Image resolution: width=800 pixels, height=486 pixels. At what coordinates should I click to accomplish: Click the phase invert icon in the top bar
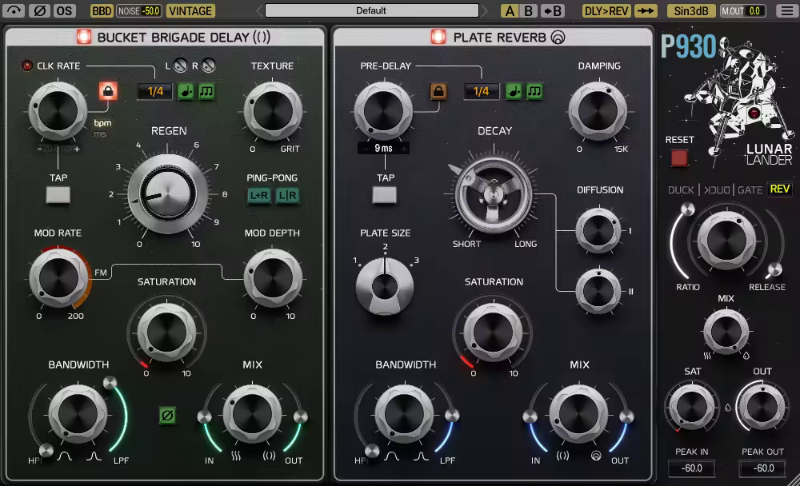[x=41, y=11]
